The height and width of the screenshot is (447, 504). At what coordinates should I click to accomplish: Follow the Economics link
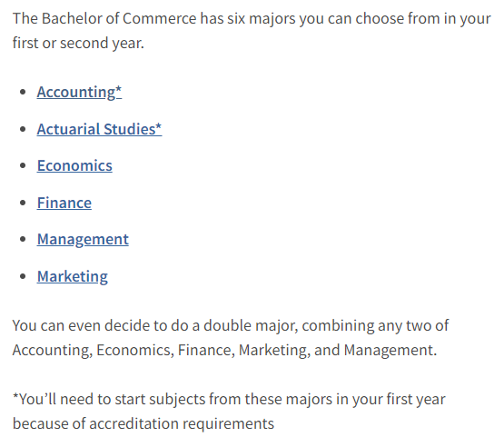pos(74,166)
